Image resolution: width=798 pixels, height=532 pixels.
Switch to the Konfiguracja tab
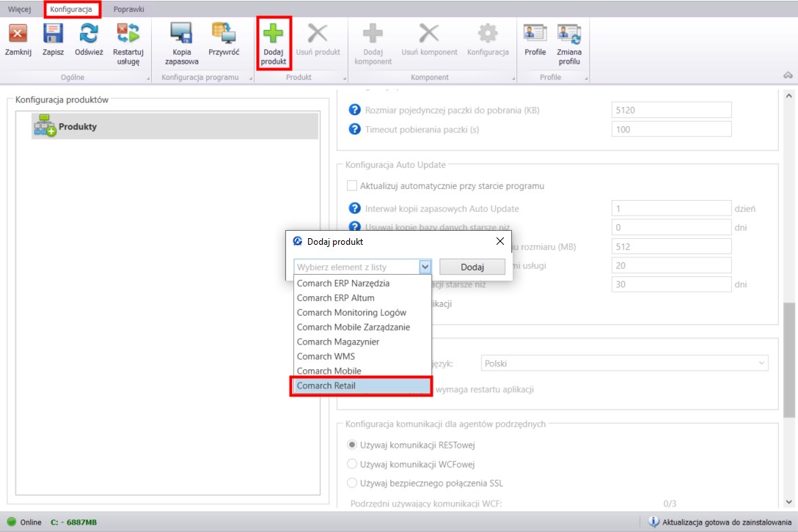coord(71,9)
